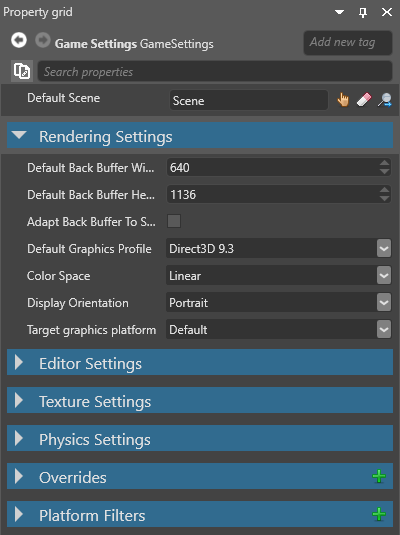Click the forward navigation arrow icon
The height and width of the screenshot is (535, 400).
[x=43, y=41]
